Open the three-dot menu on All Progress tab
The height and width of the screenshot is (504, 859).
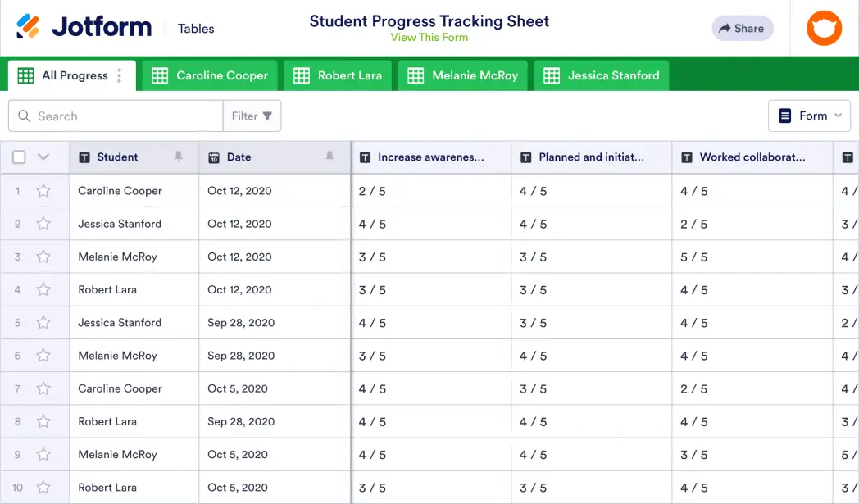120,75
